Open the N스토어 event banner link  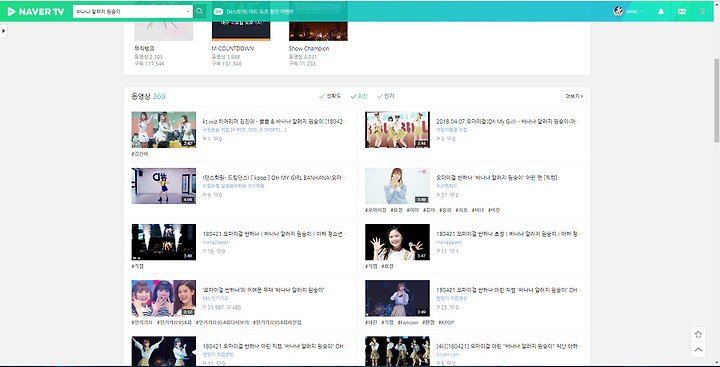tap(260, 11)
